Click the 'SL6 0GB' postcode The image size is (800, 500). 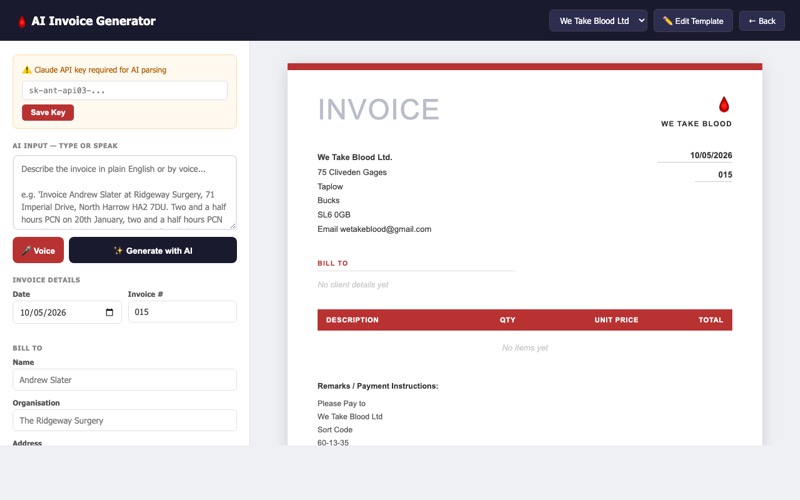click(x=334, y=214)
